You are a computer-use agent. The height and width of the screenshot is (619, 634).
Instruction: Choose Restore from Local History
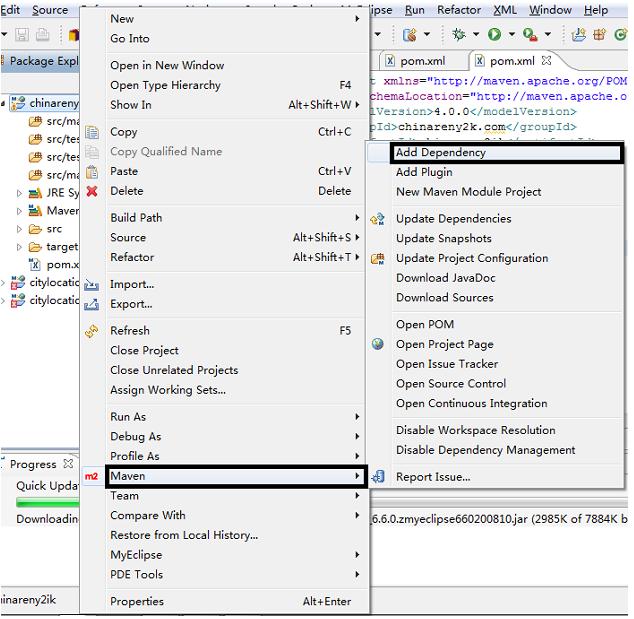click(x=224, y=535)
